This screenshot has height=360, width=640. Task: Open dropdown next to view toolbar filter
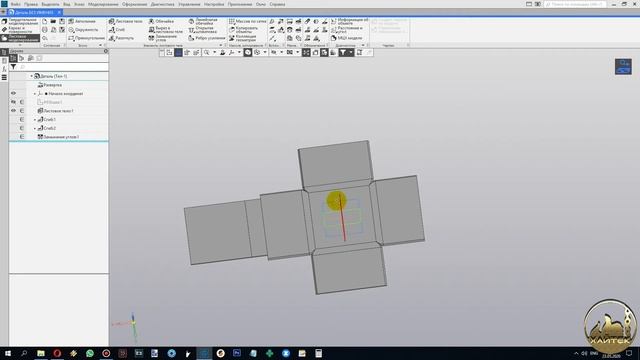[x=351, y=53]
